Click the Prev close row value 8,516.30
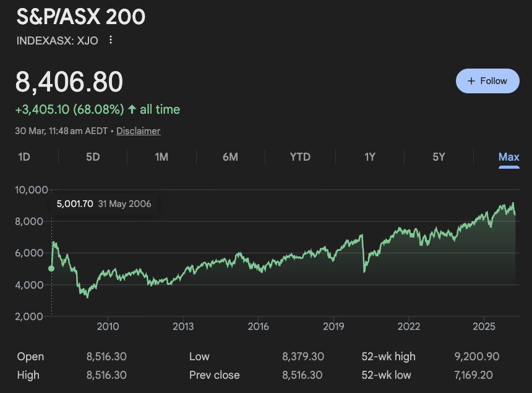Image resolution: width=532 pixels, height=393 pixels. coord(302,375)
